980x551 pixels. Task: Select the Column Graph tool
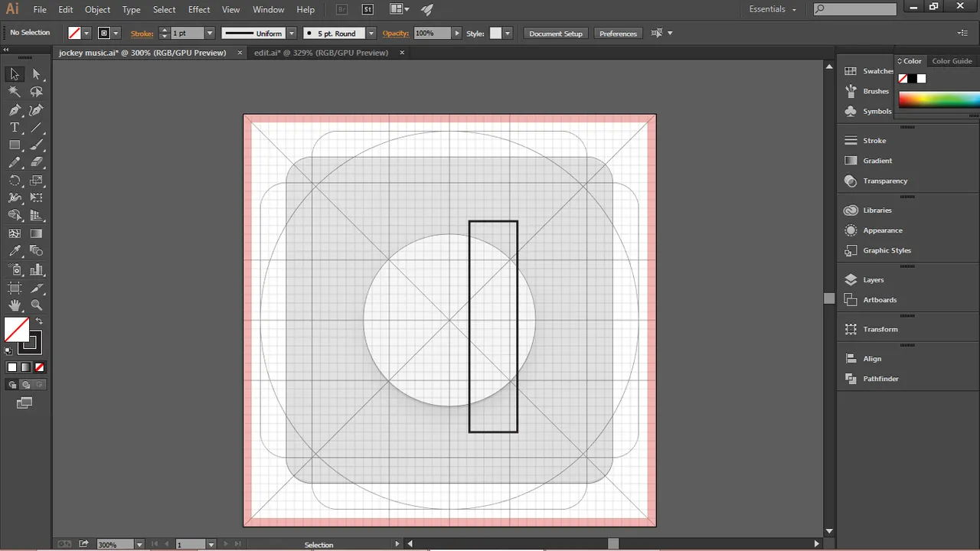coord(37,269)
